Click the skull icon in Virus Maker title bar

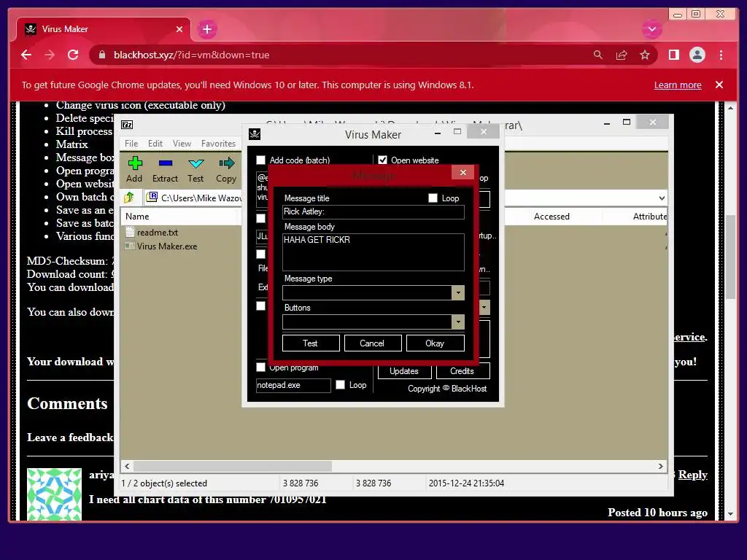(255, 134)
